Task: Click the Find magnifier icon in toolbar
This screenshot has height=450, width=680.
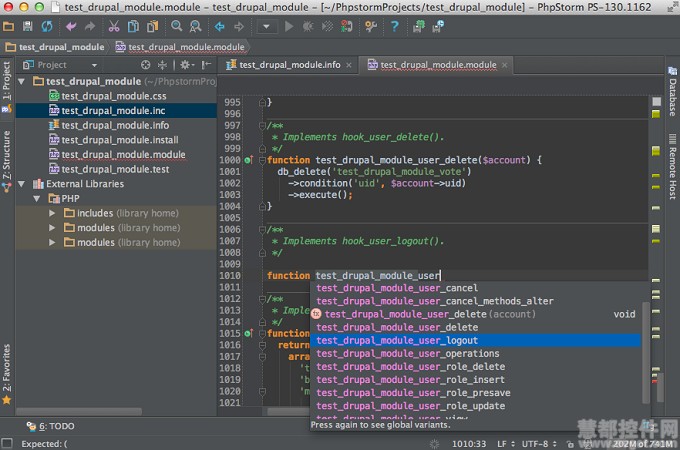Action: coord(177,26)
